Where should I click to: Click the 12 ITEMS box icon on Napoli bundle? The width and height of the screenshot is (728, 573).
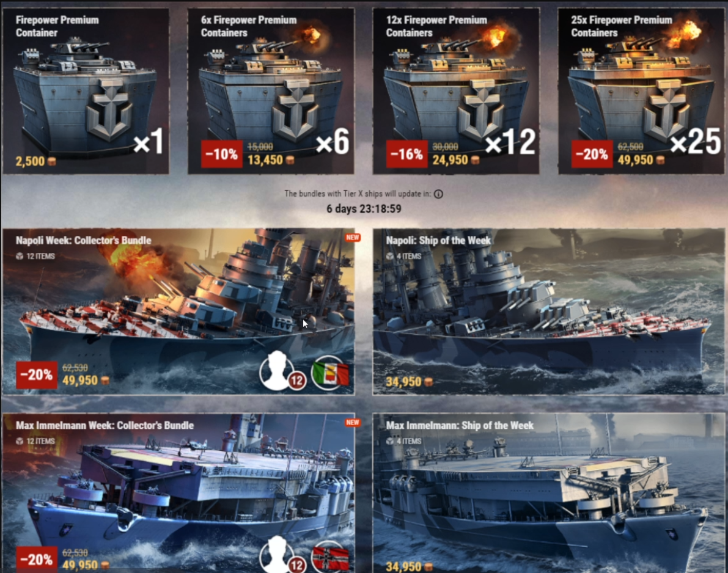coord(20,256)
